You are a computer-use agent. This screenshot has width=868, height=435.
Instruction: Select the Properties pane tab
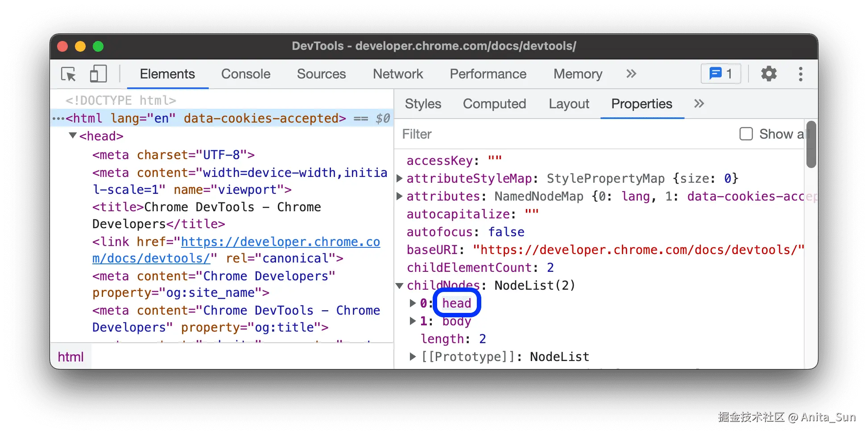(641, 104)
